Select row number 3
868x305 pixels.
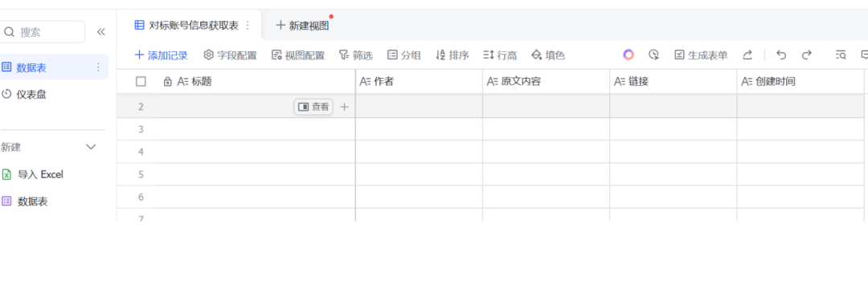pos(141,129)
